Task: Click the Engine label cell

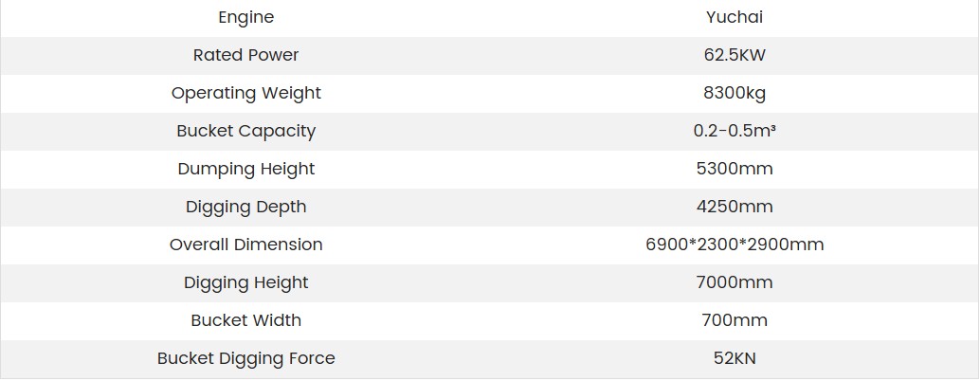Action: 245,17
